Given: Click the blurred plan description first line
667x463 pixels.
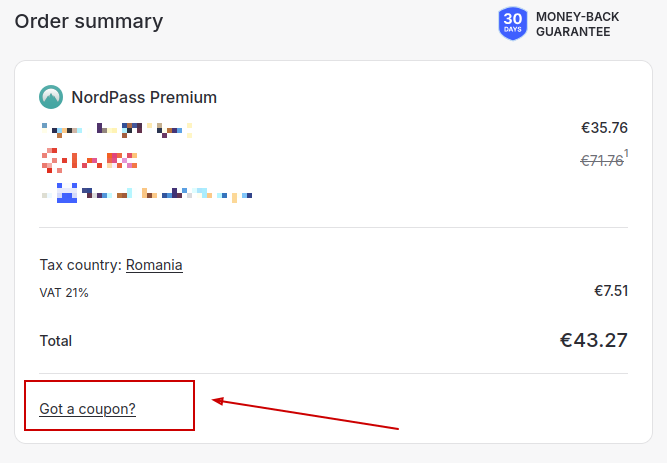Looking at the screenshot, I should click(x=117, y=130).
